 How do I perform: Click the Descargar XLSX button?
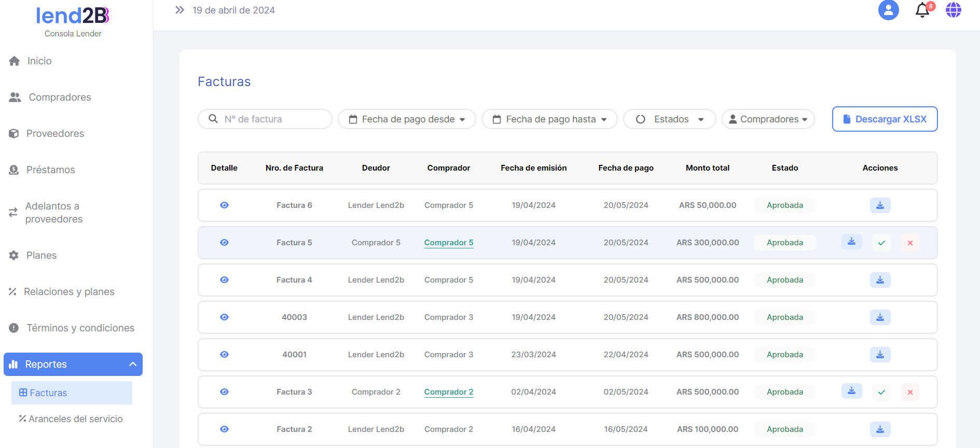click(885, 119)
